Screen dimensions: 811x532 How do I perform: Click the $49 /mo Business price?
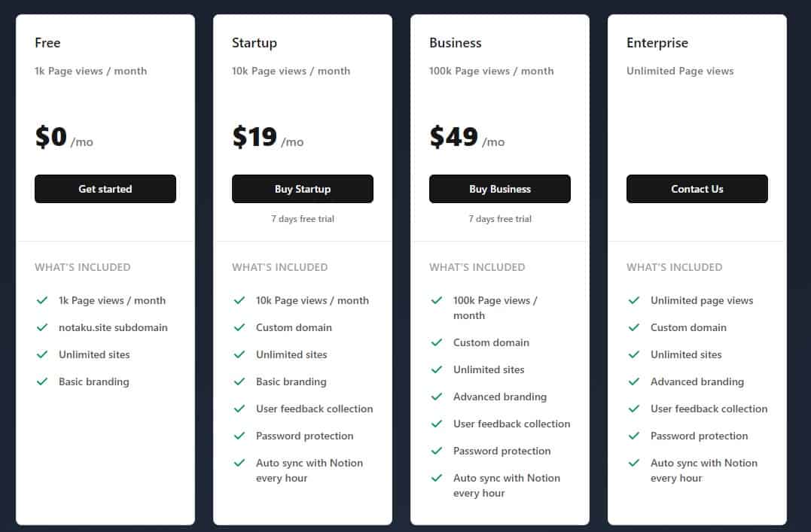tap(466, 137)
